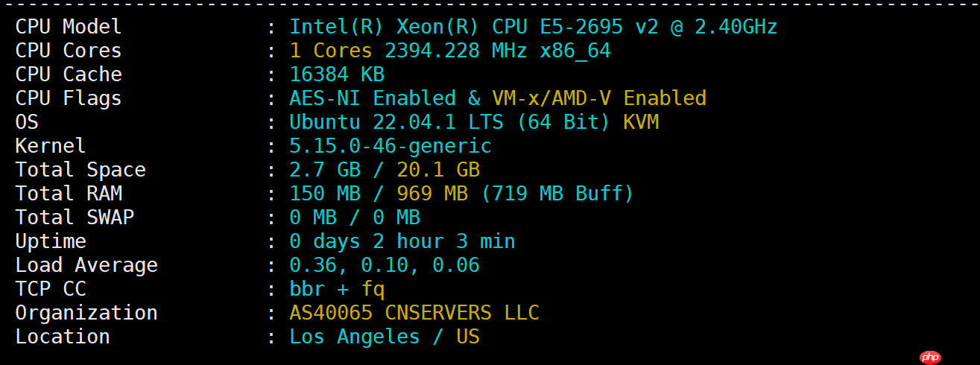Click the php logo watermark

931,358
